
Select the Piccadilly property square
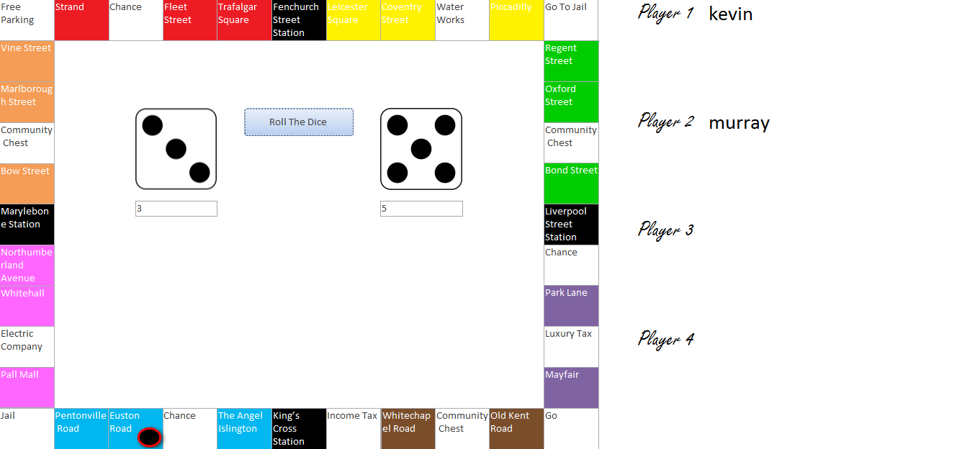(x=516, y=20)
